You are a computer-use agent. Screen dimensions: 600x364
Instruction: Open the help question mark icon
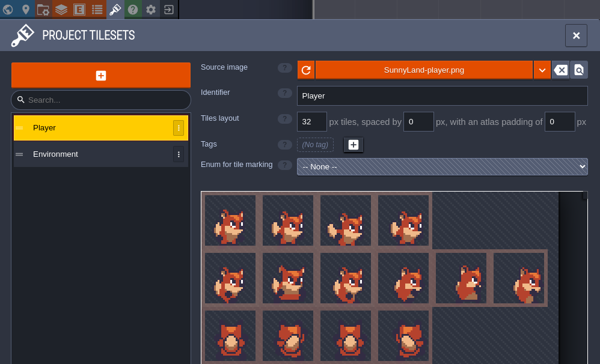(x=133, y=10)
